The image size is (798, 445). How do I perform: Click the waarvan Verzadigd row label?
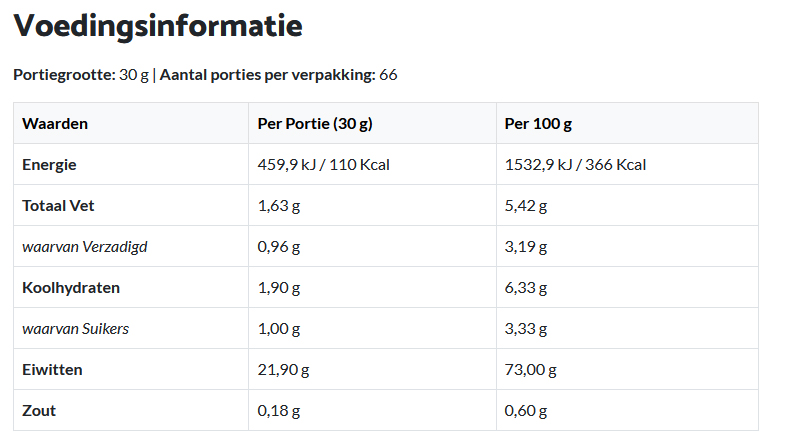(85, 247)
